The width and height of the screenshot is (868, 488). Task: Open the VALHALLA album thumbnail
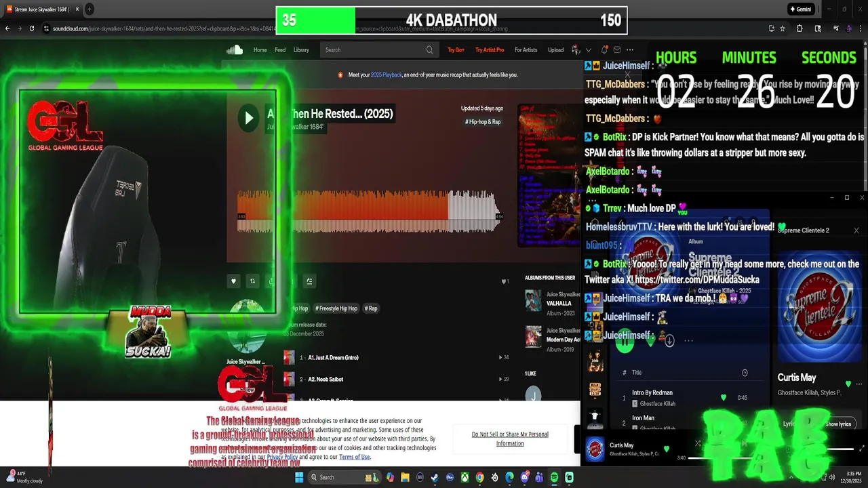pos(533,300)
